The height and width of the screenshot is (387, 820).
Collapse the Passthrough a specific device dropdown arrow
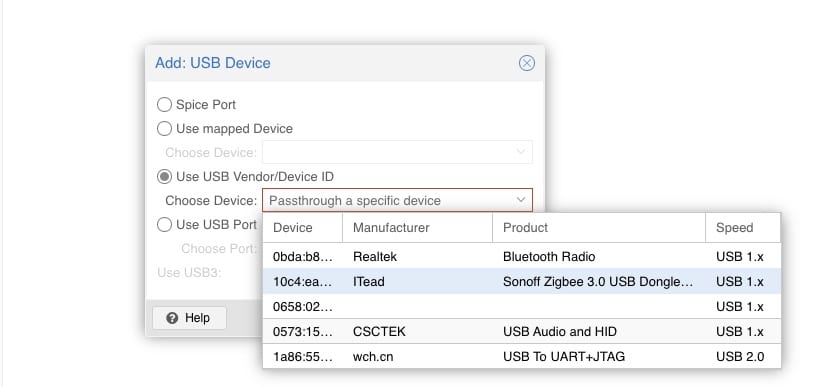coord(521,200)
